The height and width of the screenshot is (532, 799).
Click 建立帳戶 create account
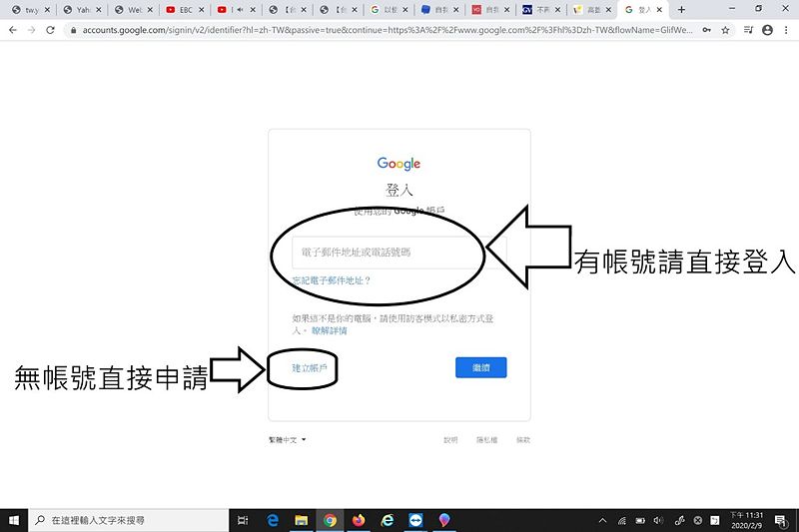point(310,368)
